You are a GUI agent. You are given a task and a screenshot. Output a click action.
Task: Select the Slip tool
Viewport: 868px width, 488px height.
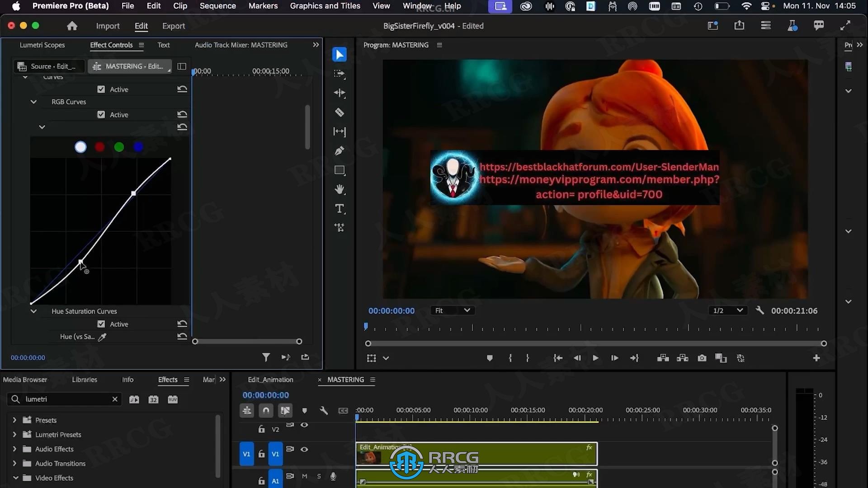coord(340,131)
